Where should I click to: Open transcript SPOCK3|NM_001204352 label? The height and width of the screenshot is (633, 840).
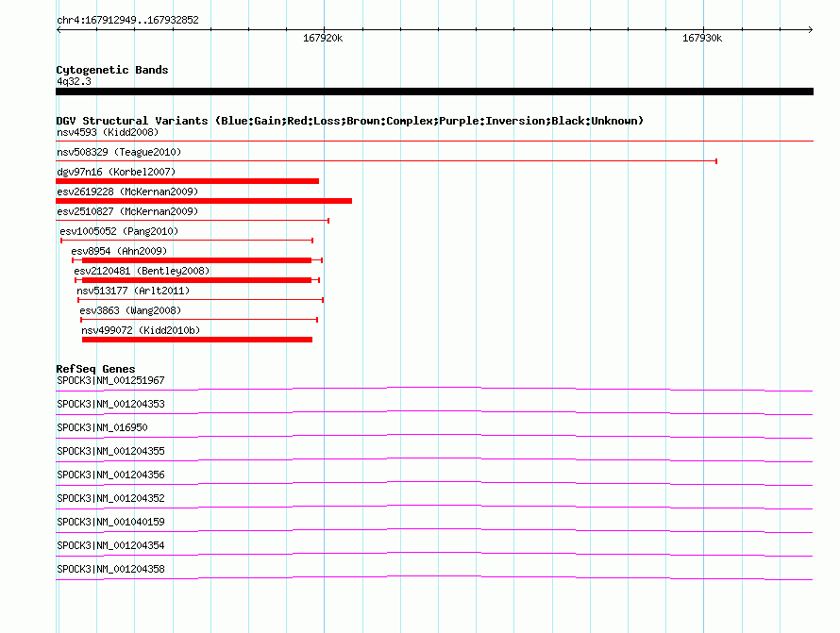tap(110, 498)
